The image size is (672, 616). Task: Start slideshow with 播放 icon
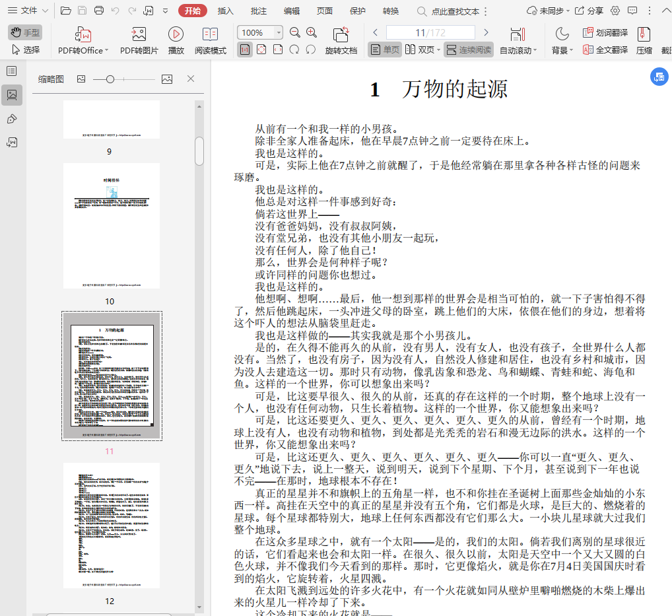pyautogui.click(x=176, y=34)
